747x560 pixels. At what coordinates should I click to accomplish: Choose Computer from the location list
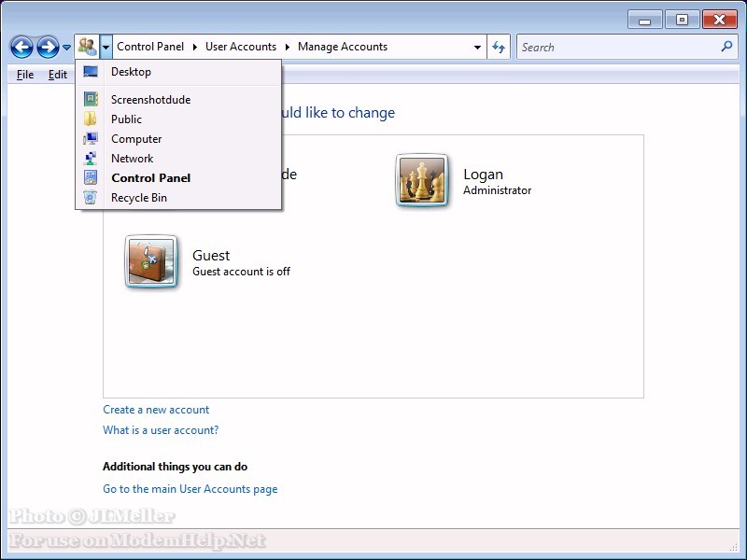pyautogui.click(x=178, y=138)
